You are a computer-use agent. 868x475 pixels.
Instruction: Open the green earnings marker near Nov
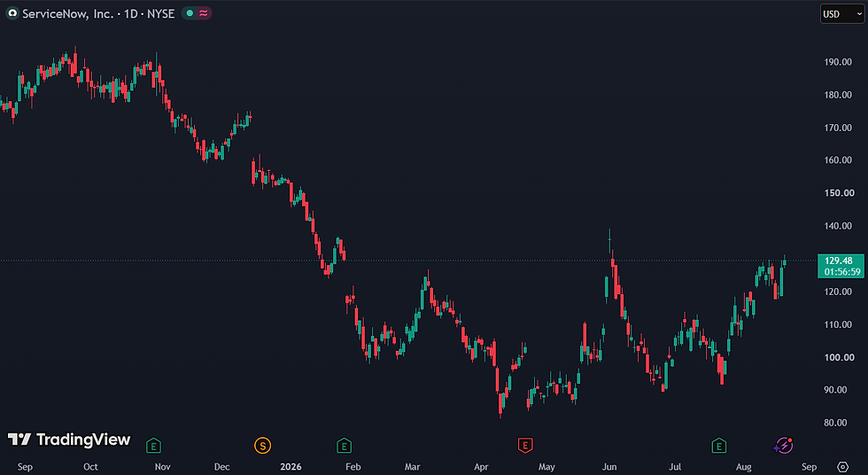point(153,445)
